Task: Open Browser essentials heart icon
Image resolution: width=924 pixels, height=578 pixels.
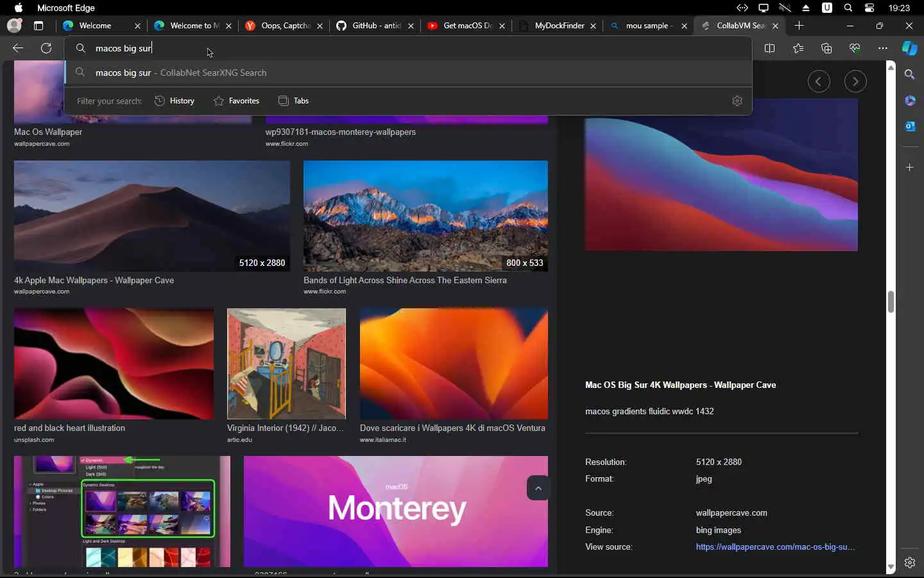Action: point(854,48)
